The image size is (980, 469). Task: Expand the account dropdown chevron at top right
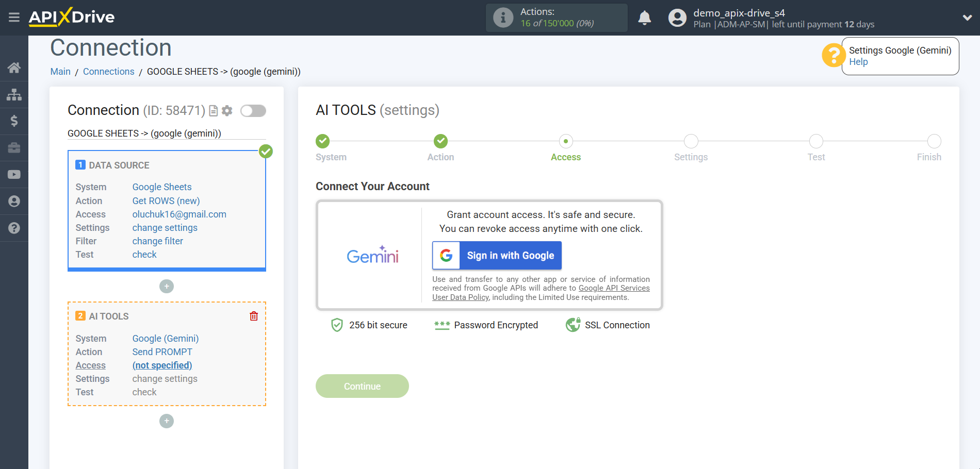click(x=967, y=17)
